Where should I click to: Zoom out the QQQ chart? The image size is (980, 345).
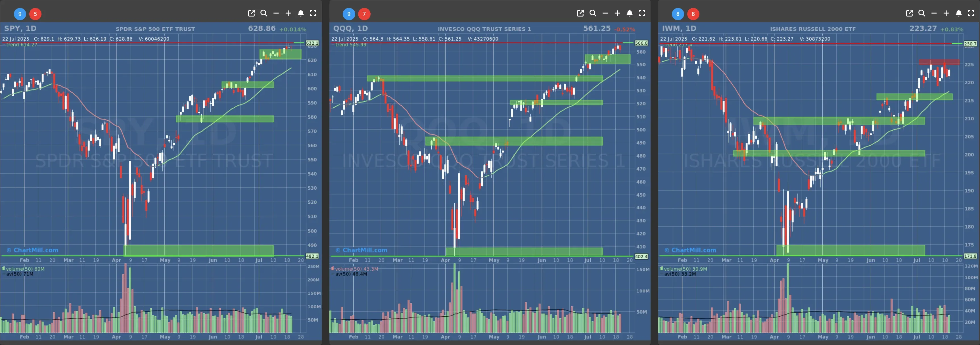coord(605,13)
